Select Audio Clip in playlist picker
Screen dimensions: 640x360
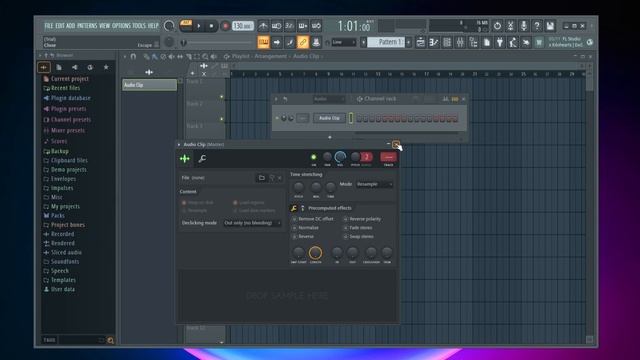point(149,85)
